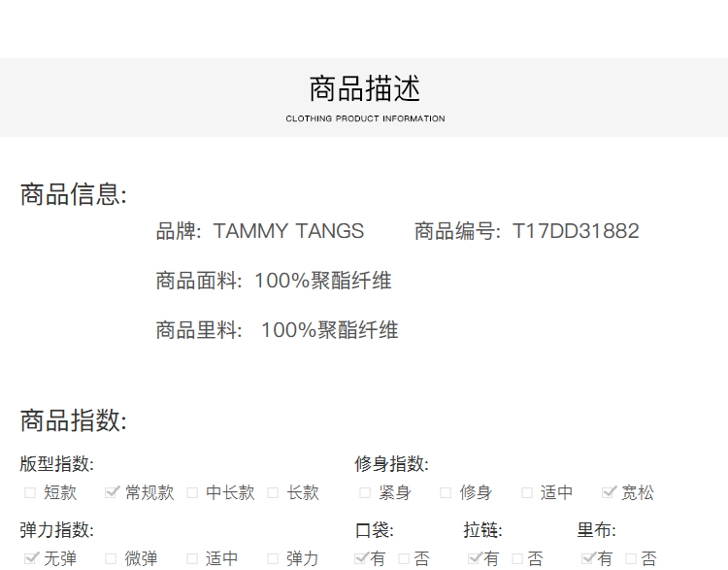Image resolution: width=728 pixels, height=570 pixels.
Task: Check the 短款 checkbox under 版型指数
Action: tap(30, 492)
